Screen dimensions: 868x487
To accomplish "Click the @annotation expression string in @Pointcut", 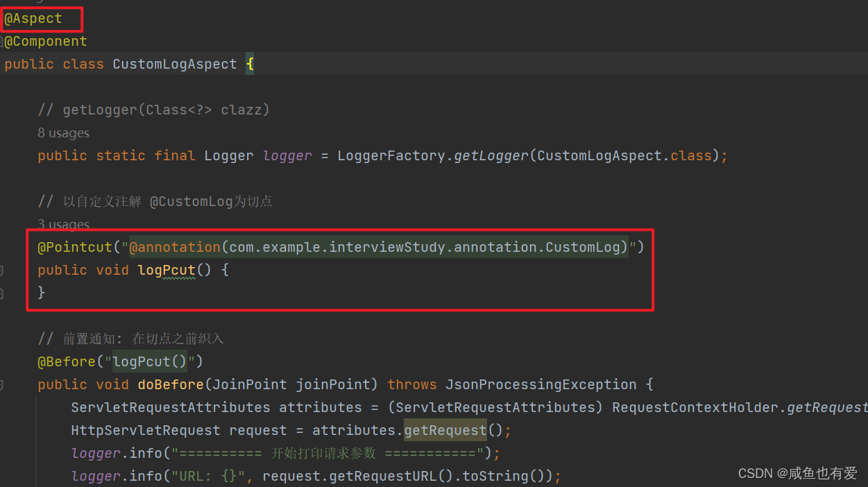I will [x=378, y=247].
